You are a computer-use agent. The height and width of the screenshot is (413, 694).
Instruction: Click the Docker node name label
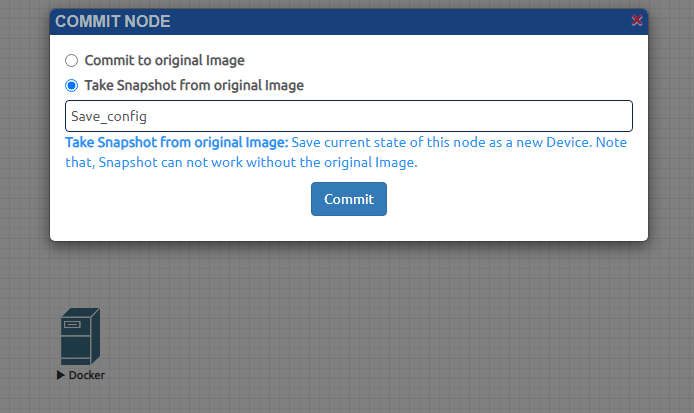click(x=87, y=375)
